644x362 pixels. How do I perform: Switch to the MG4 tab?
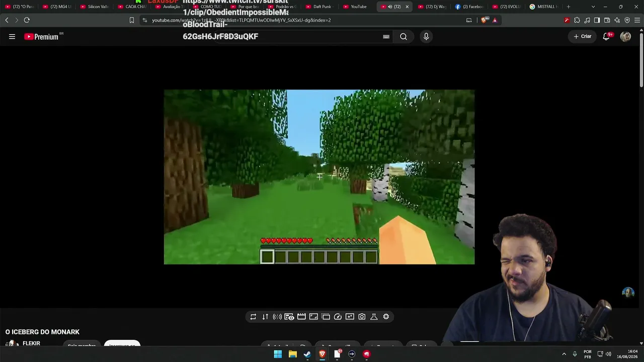tap(58, 7)
